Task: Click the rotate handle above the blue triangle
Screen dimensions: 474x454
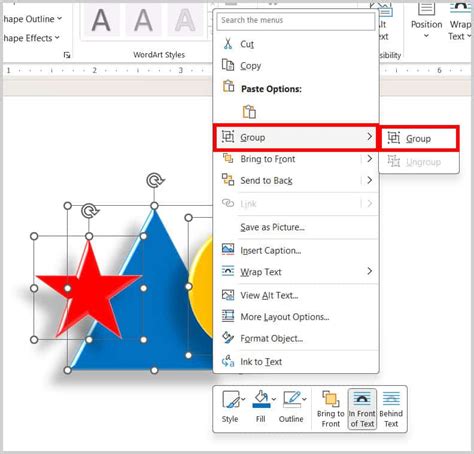Action: tap(155, 180)
